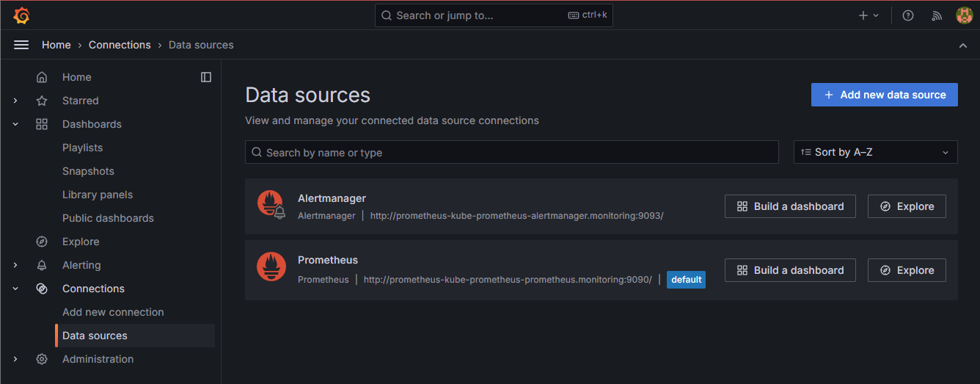Open Alertmanager data source name link
Viewport: 980px width, 384px height.
pyautogui.click(x=332, y=198)
